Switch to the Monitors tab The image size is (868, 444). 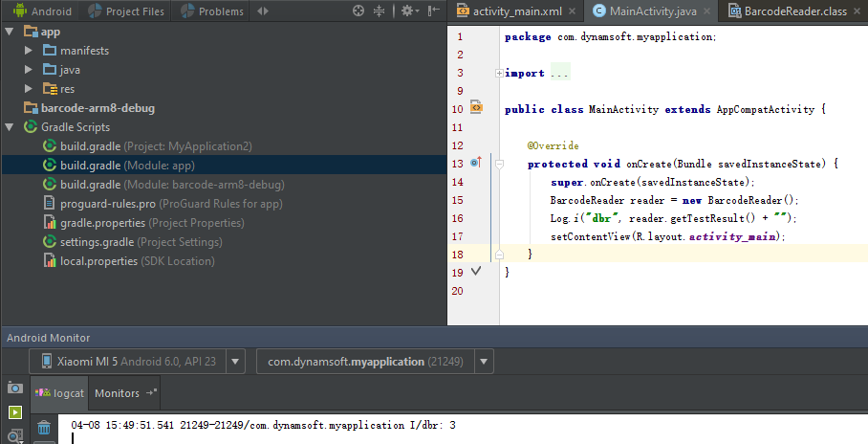click(x=117, y=393)
